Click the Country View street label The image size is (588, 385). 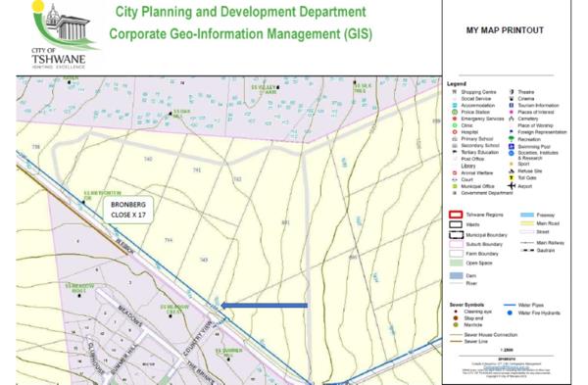click(198, 339)
